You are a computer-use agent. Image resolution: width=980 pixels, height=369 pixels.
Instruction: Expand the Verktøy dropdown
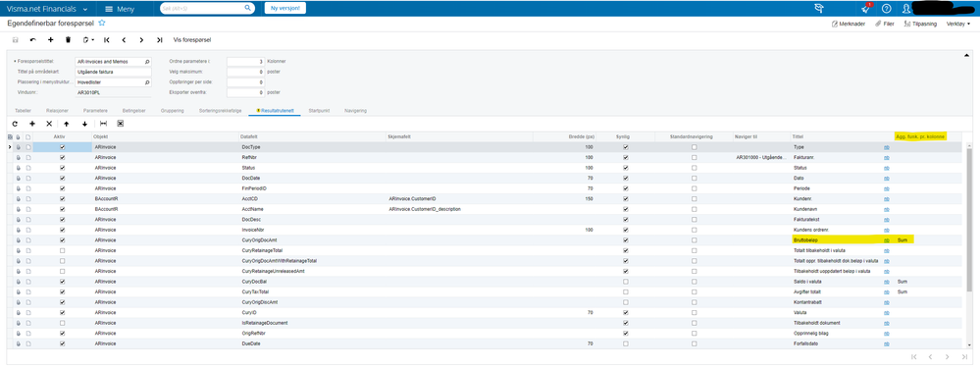pyautogui.click(x=958, y=24)
